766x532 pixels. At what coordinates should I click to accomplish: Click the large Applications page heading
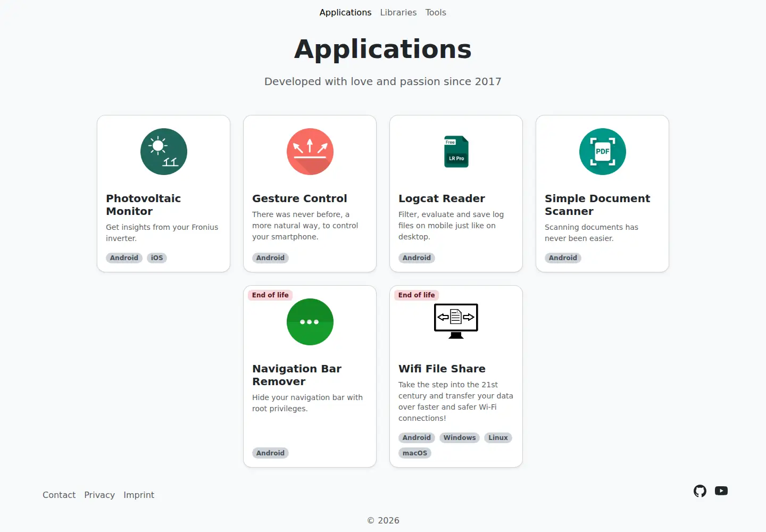pos(383,49)
